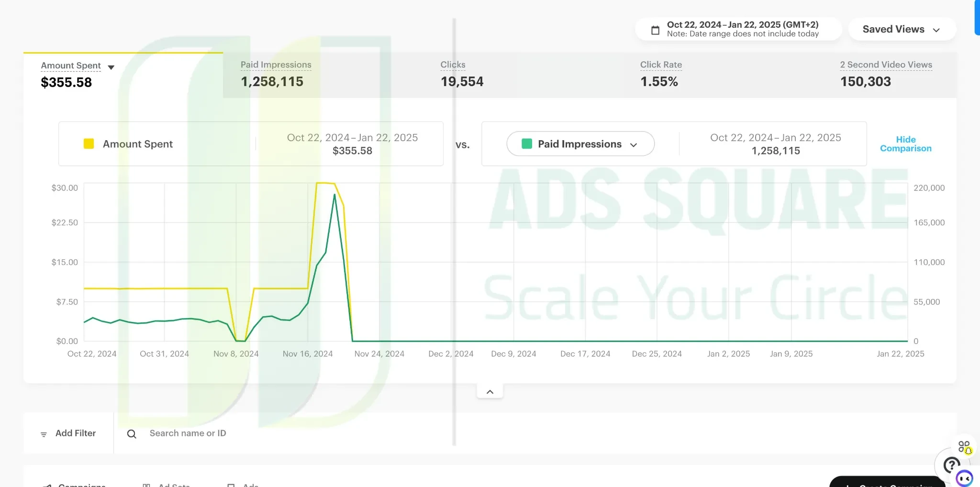This screenshot has width=980, height=487.
Task: Click the Hide Comparison link
Action: [x=905, y=144]
